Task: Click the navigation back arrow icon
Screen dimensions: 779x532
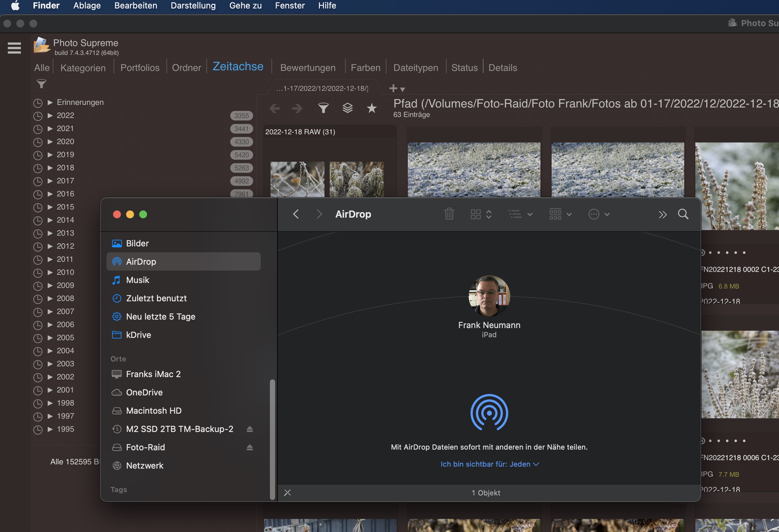Action: click(x=295, y=215)
